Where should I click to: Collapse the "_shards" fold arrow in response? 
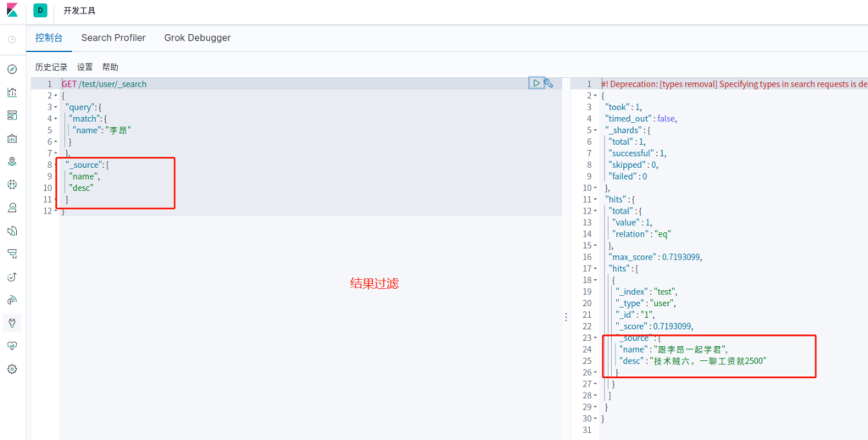pyautogui.click(x=595, y=131)
